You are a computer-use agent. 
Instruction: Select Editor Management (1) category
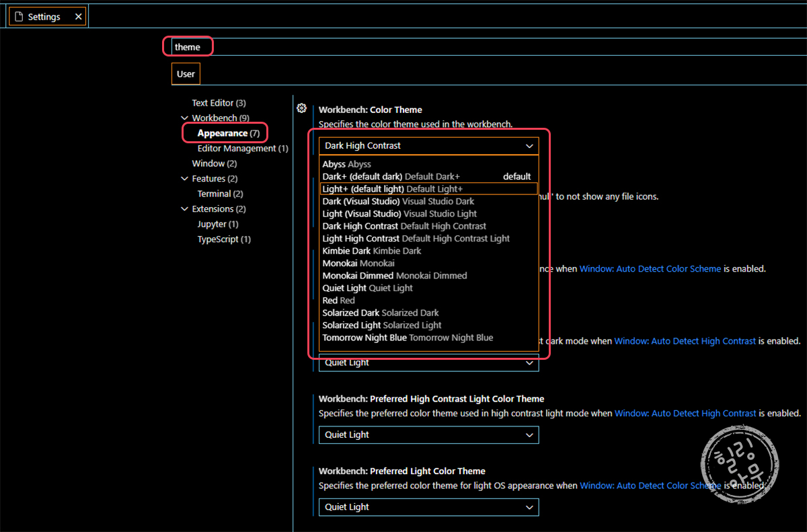tap(243, 149)
